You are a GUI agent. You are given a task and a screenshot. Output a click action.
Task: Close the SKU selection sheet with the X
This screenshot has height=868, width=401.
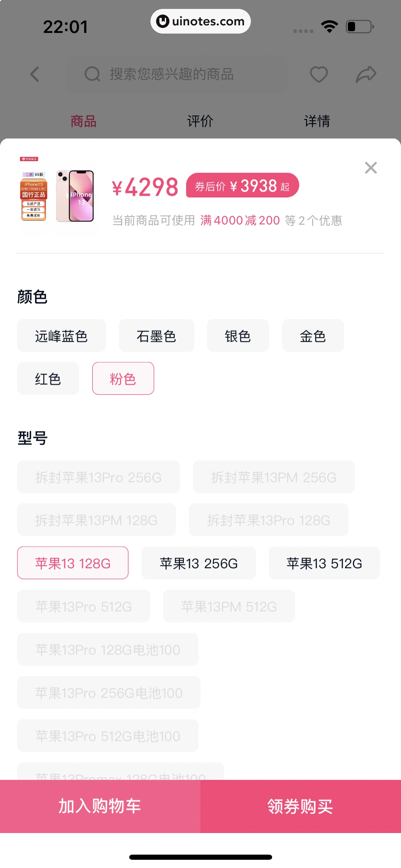(370, 168)
